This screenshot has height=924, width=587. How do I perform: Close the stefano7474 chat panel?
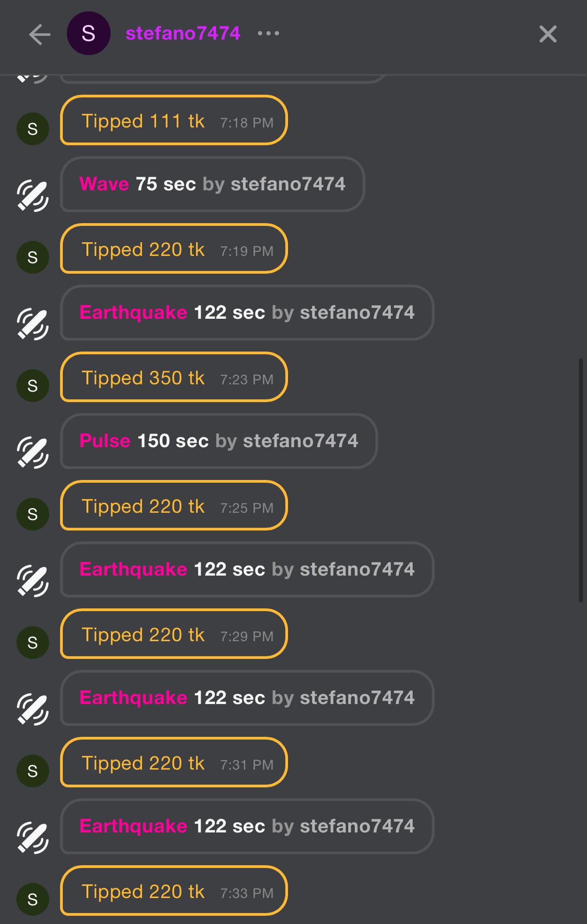pyautogui.click(x=548, y=34)
